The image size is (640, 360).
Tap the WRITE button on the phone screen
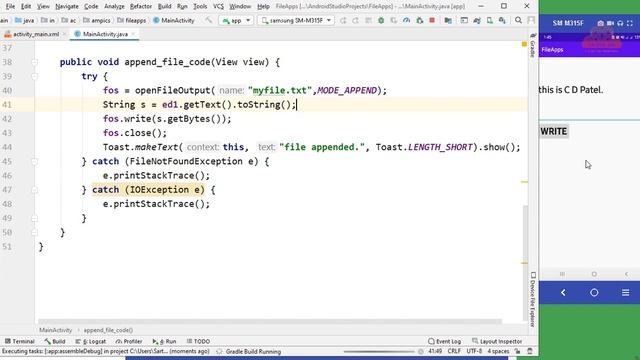[x=554, y=131]
